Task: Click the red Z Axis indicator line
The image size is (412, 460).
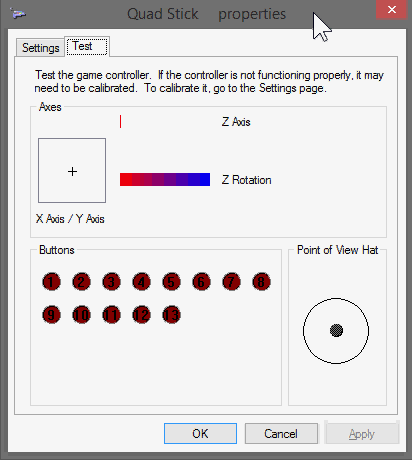Action: click(120, 121)
